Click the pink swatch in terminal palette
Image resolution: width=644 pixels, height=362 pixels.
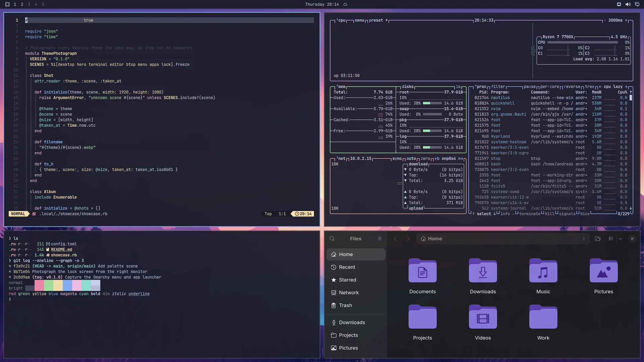(x=39, y=285)
